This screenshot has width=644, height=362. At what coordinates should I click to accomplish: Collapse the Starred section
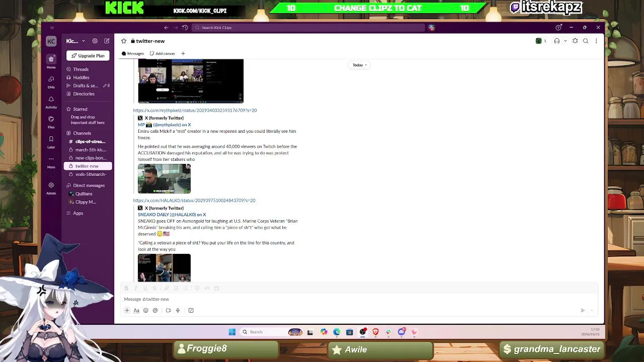click(x=68, y=109)
